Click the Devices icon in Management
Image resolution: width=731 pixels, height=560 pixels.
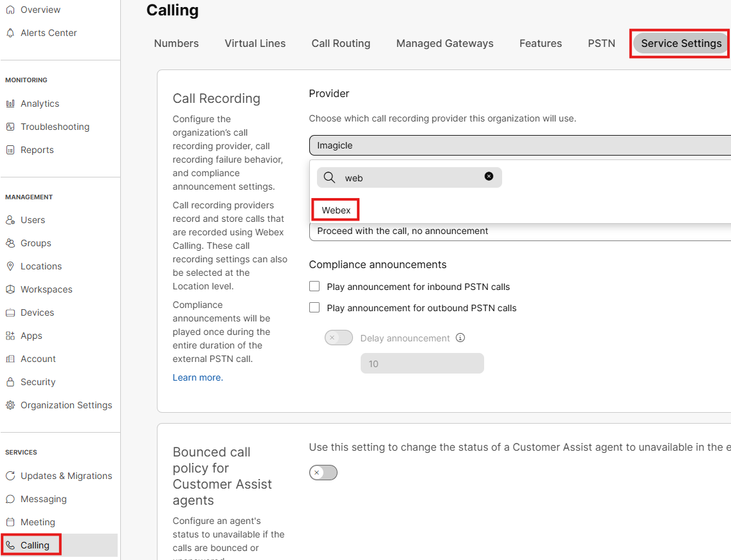coord(10,312)
